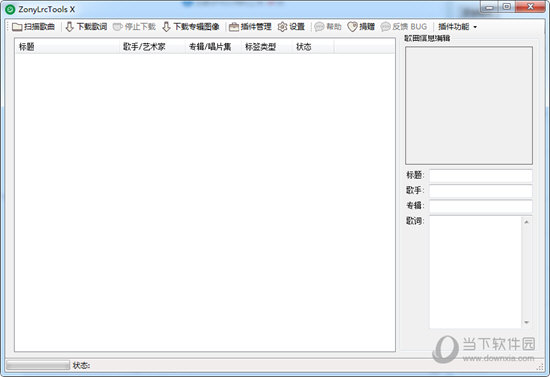Click the lyrics scrollbar down arrow
Screen dimensions: 550x377
(x=526, y=323)
